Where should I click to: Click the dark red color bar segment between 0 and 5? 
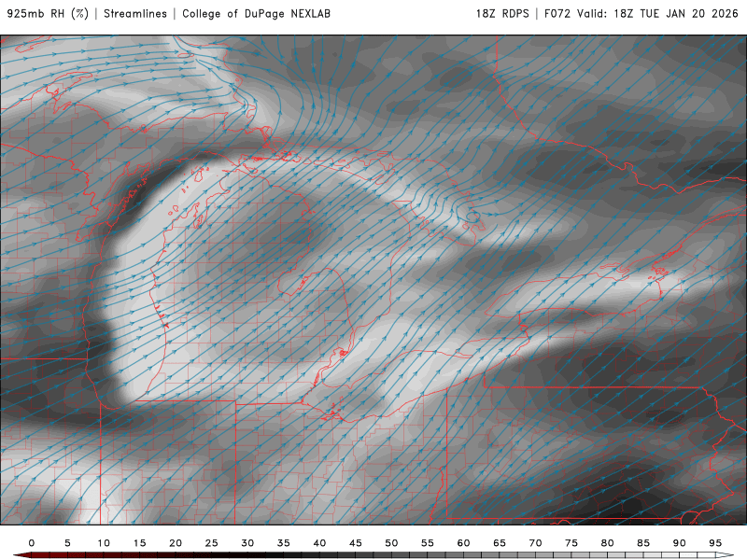49,555
